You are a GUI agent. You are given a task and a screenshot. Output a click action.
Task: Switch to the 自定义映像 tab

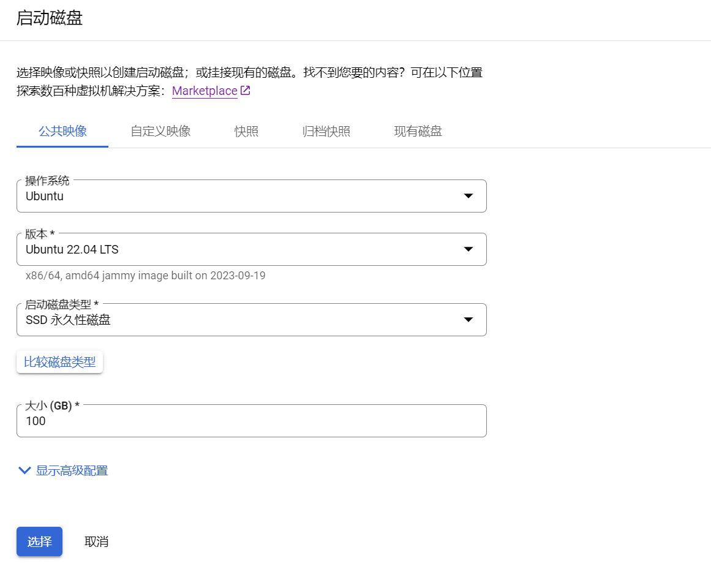point(160,131)
